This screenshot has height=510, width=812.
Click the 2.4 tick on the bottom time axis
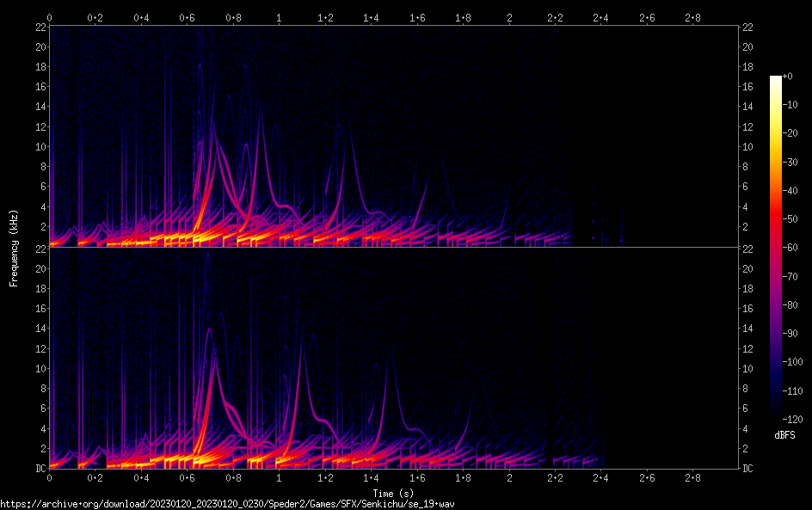[600, 477]
